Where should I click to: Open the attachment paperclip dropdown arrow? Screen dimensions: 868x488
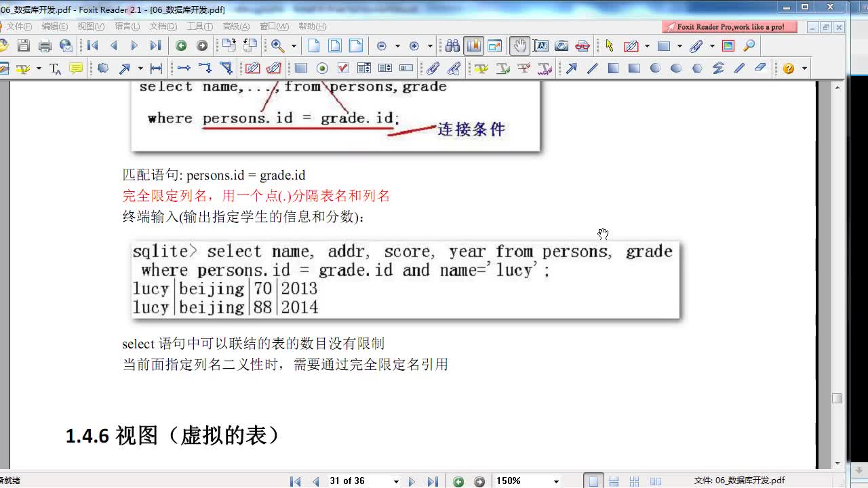point(712,46)
